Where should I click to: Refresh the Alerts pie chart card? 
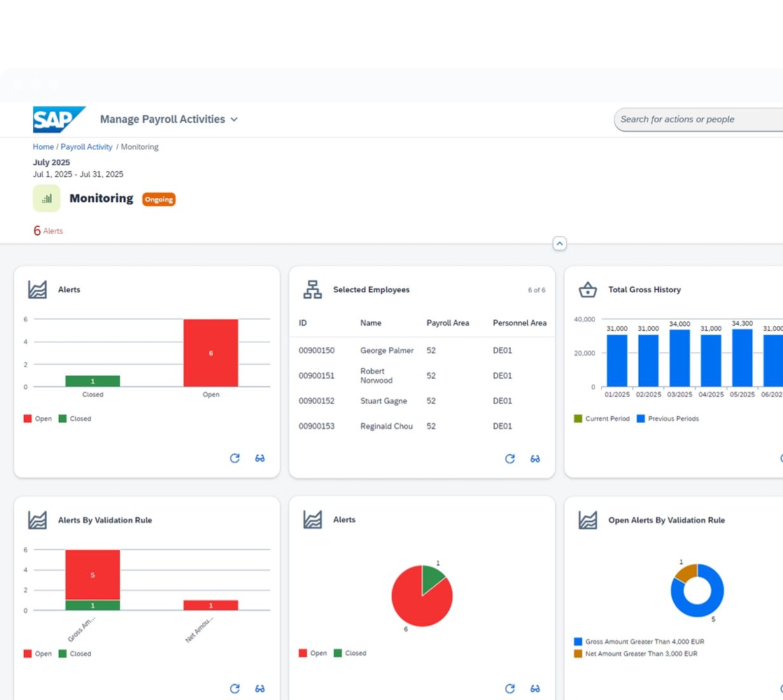[x=510, y=689]
